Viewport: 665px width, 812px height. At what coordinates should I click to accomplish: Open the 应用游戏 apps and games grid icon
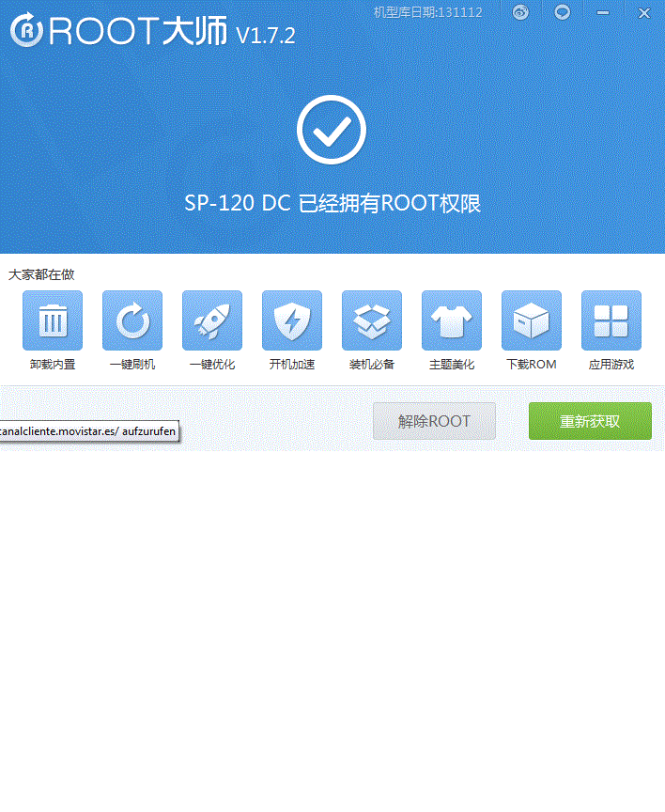coord(611,320)
